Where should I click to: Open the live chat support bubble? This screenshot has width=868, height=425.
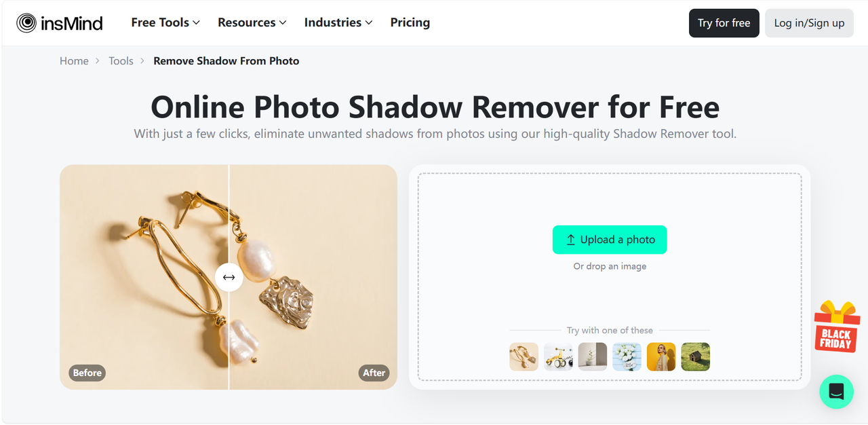click(x=836, y=392)
